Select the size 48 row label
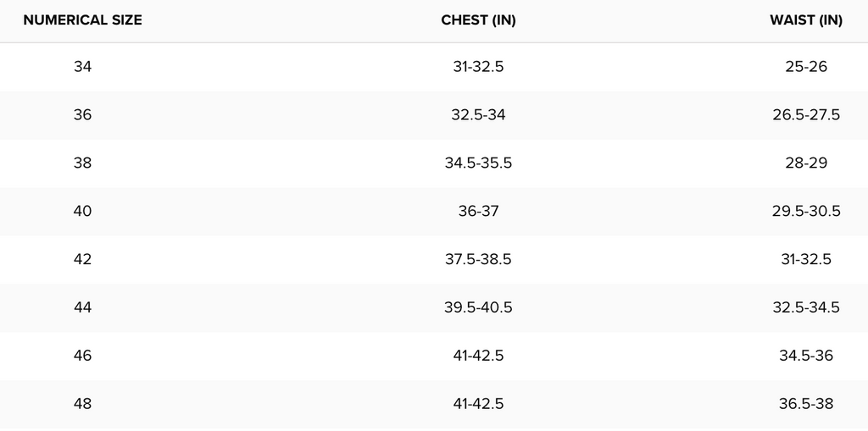 click(82, 405)
